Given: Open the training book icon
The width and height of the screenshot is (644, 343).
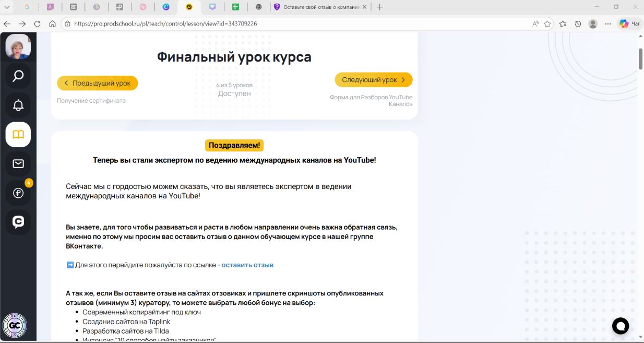Looking at the screenshot, I should (18, 135).
